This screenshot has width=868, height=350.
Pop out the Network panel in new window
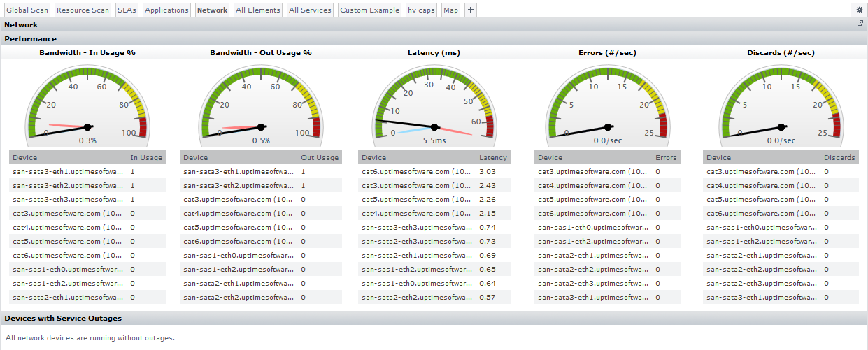pos(860,24)
